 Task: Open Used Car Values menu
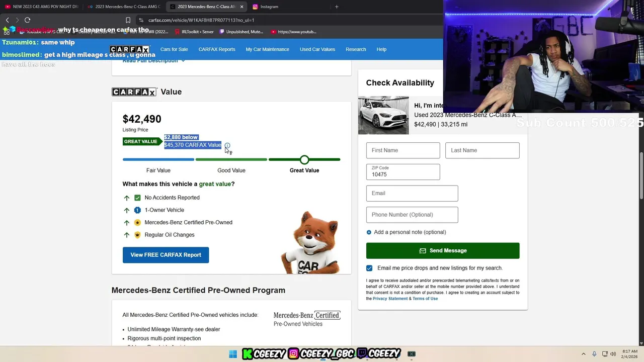pos(317,49)
